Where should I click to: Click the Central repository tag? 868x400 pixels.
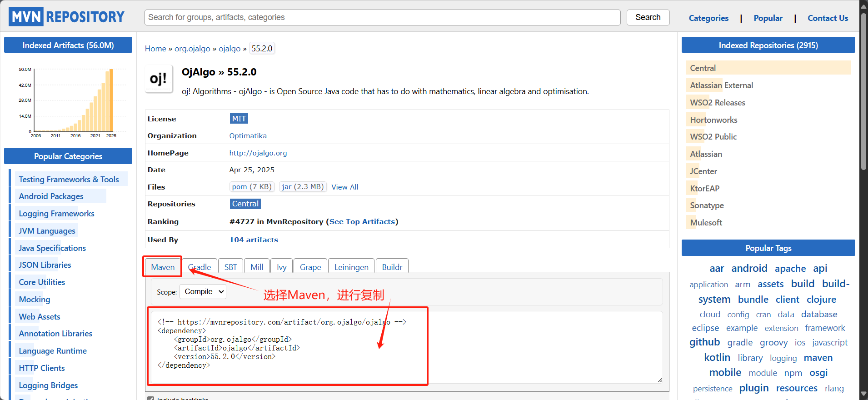click(245, 204)
